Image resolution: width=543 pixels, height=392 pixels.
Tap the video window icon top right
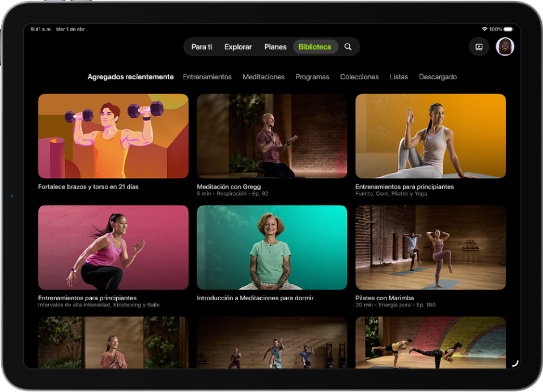479,46
